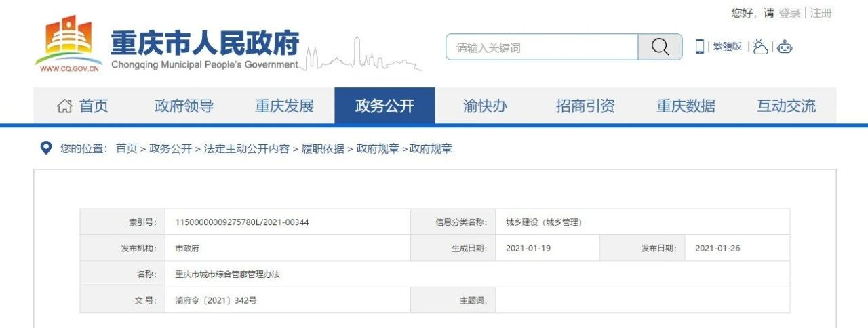Image resolution: width=868 pixels, height=328 pixels.
Task: Select the 政务公开 navigation tab
Action: 384,106
